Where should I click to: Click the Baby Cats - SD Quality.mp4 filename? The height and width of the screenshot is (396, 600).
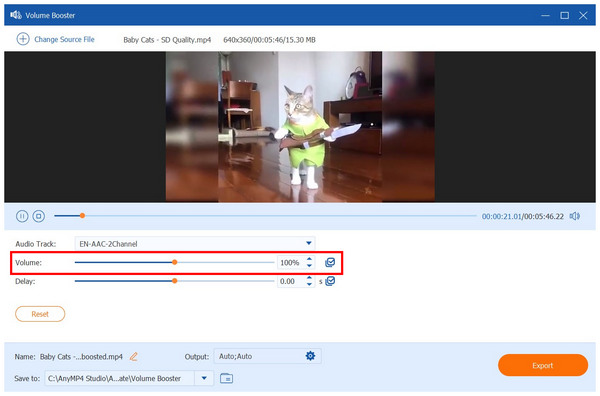[x=167, y=40]
